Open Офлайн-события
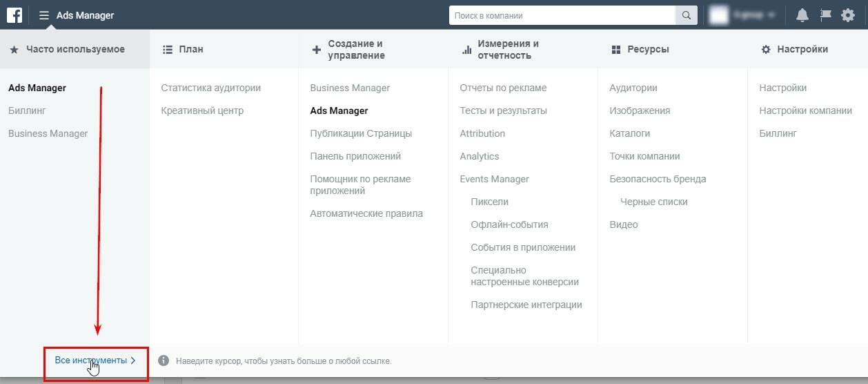 coord(509,224)
